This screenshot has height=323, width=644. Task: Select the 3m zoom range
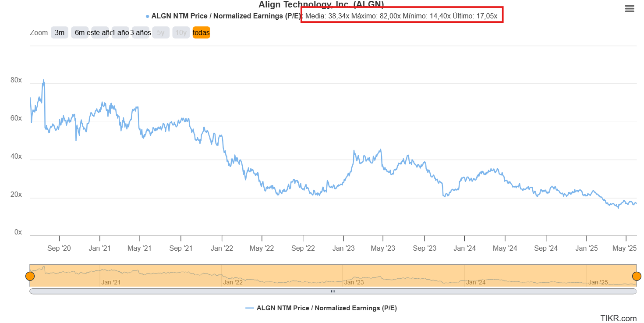[60, 32]
